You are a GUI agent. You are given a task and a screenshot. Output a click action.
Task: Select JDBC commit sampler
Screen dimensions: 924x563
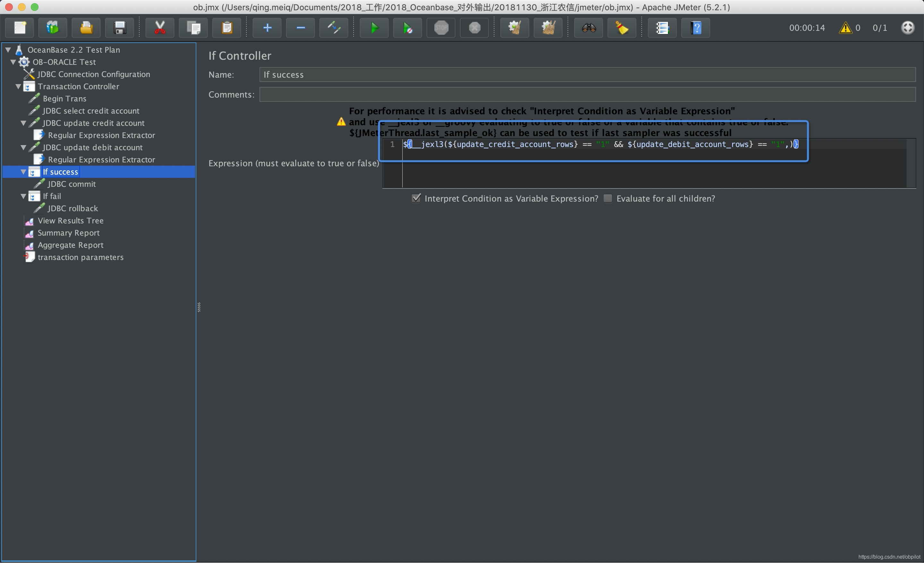(x=72, y=184)
